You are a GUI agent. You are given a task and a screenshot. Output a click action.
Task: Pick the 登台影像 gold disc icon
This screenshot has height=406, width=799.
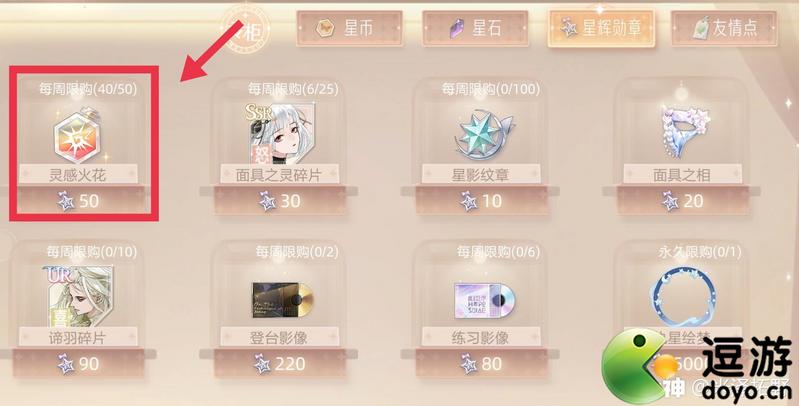[x=283, y=300]
